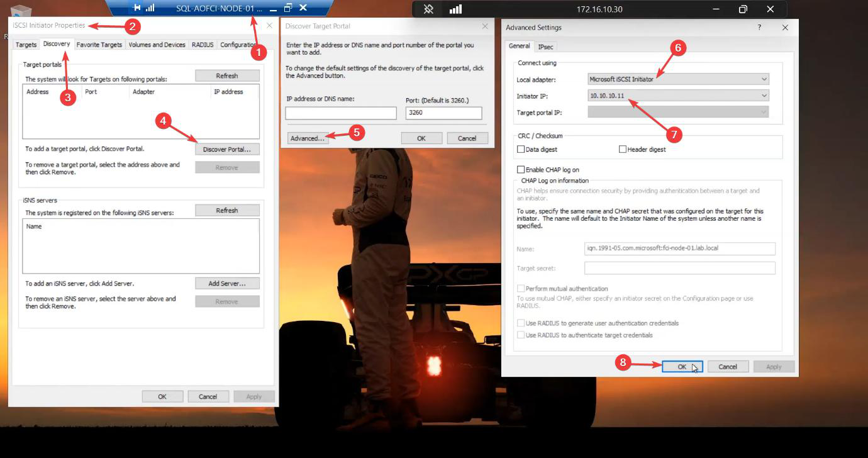Click the help question mark in Advanced Settings
The height and width of the screenshot is (458, 868).
[759, 28]
